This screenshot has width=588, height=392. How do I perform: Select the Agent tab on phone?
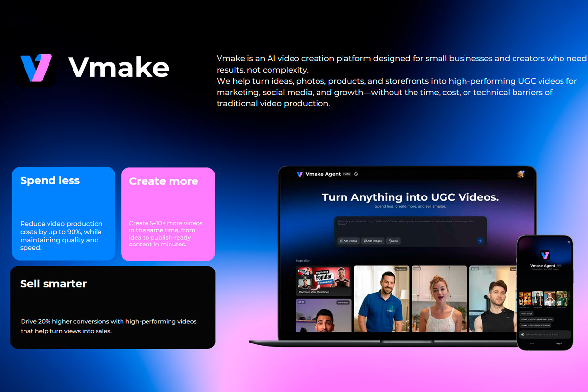click(x=559, y=343)
